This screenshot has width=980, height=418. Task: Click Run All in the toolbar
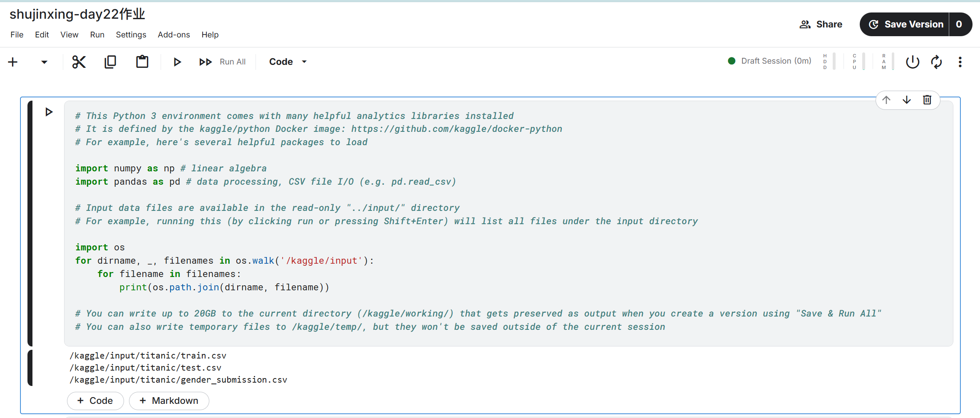[x=222, y=62]
